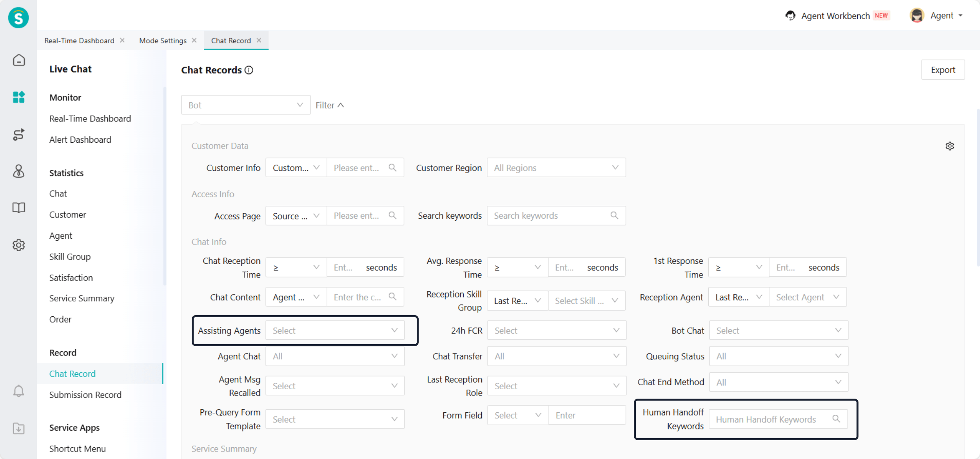Open the Bot type dropdown

245,105
